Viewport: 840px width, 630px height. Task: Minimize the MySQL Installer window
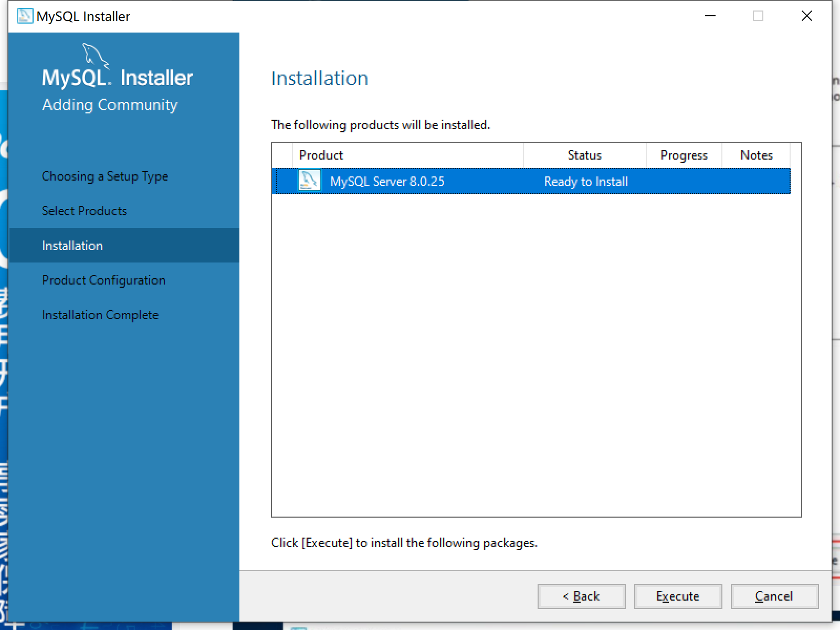click(710, 16)
